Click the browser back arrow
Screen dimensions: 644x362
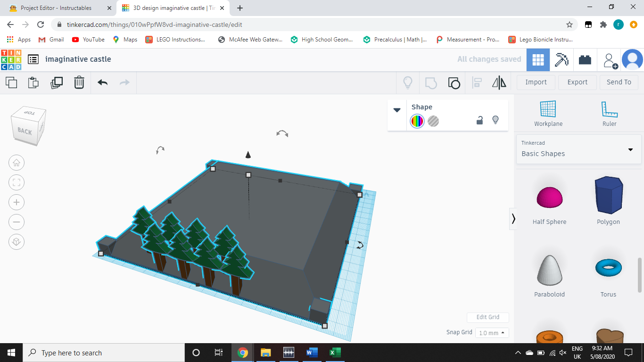click(10, 25)
